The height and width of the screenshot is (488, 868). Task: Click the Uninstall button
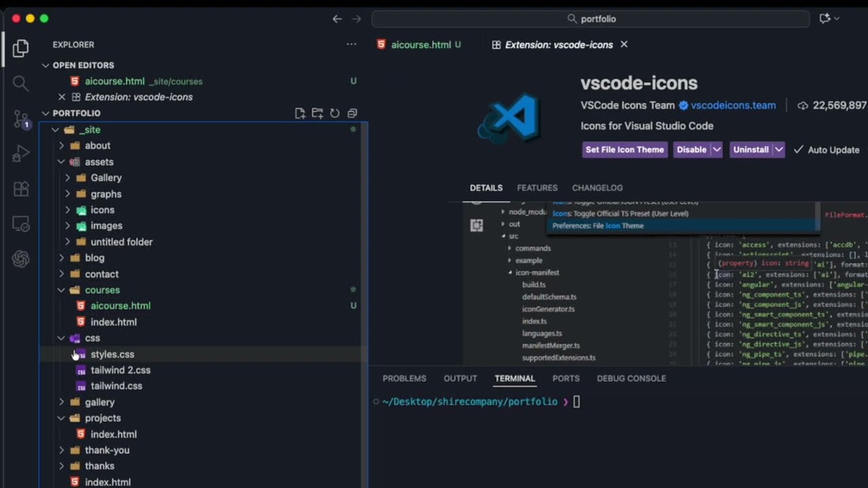[x=751, y=150]
